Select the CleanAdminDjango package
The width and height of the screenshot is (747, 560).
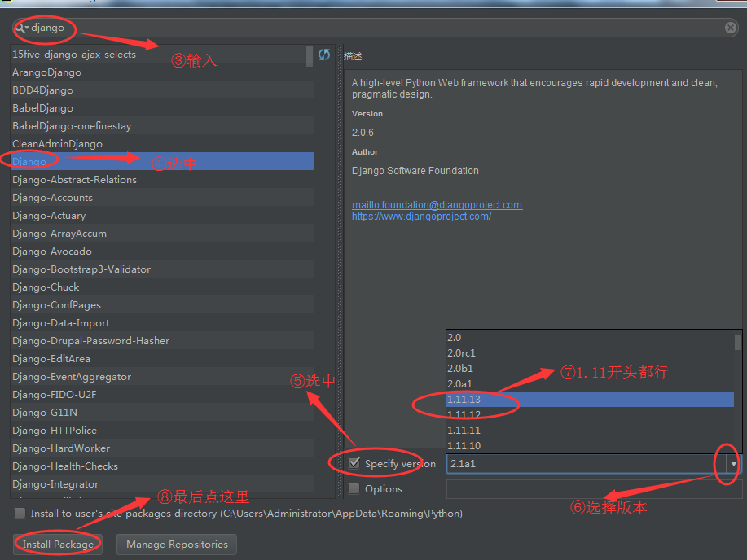[162, 144]
